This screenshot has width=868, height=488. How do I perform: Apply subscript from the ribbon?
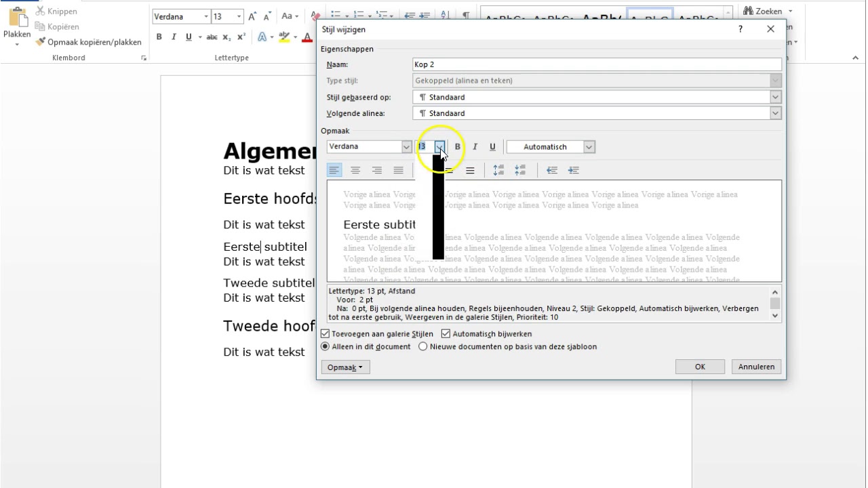pyautogui.click(x=226, y=37)
